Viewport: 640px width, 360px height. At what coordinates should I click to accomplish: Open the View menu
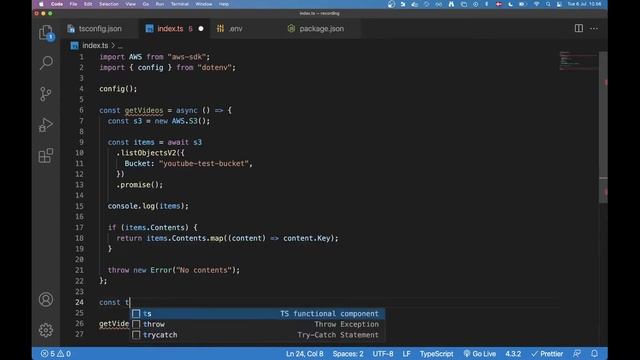[x=131, y=4]
